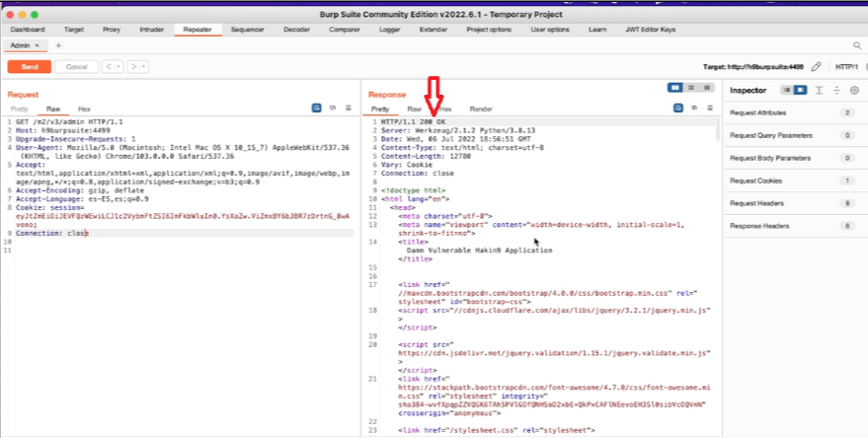The width and height of the screenshot is (868, 438).
Task: Close the Admin repeater tab
Action: point(38,45)
